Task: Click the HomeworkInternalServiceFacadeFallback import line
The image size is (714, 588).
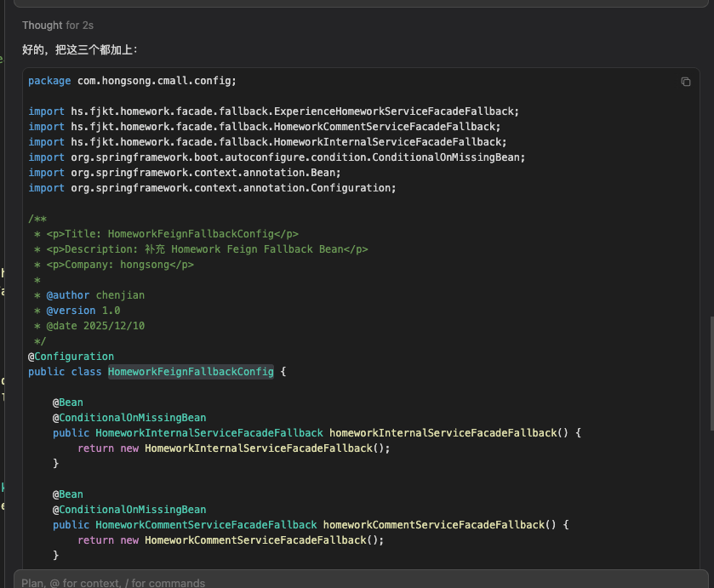Action: click(x=267, y=142)
